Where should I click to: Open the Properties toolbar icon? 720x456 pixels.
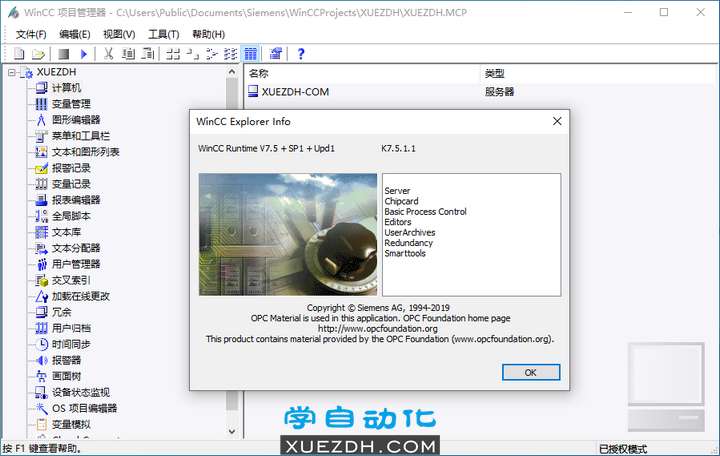tap(276, 54)
